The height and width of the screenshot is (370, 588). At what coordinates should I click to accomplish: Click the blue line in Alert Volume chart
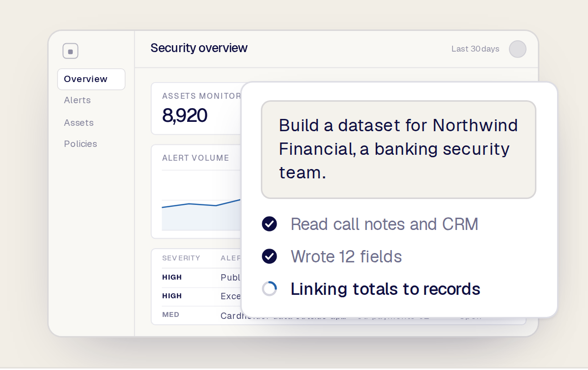[x=201, y=204]
